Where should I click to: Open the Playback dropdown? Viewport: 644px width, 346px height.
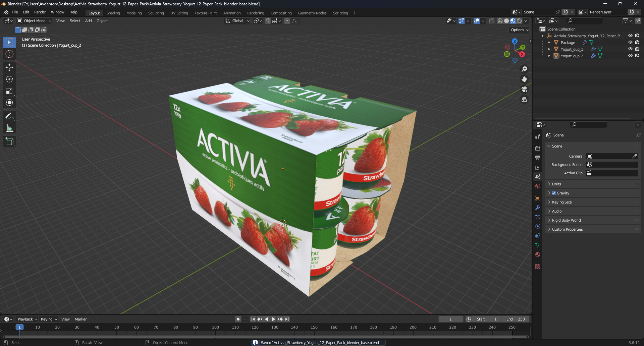[28, 319]
